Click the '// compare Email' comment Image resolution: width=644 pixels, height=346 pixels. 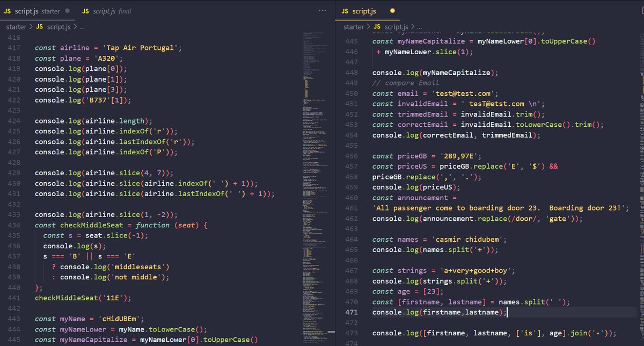(x=405, y=83)
